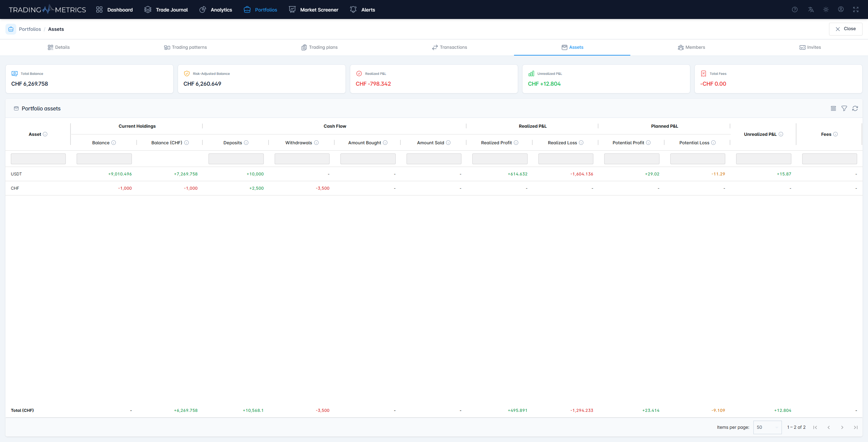Switch to the Members tab
868x442 pixels.
pyautogui.click(x=691, y=47)
